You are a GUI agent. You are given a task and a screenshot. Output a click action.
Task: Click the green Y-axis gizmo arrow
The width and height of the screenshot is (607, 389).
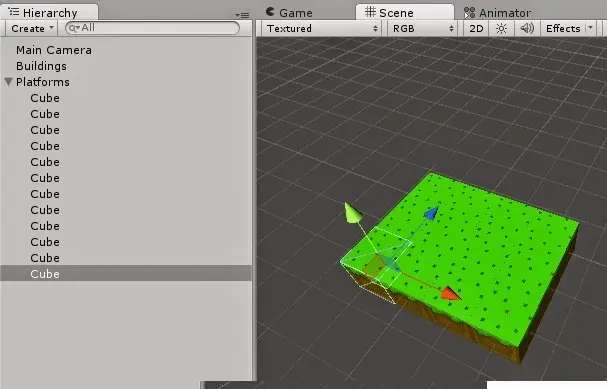coord(353,212)
